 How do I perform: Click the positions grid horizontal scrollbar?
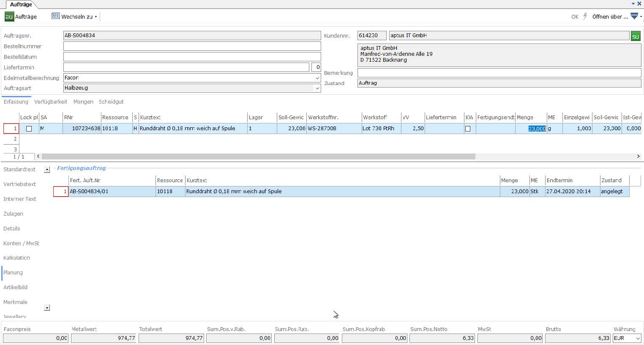tap(258, 156)
